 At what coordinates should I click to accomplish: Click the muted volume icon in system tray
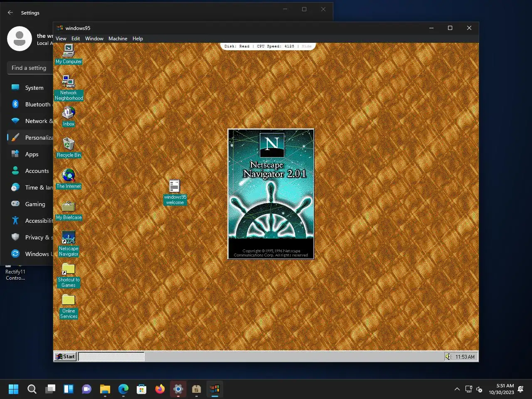click(479, 389)
